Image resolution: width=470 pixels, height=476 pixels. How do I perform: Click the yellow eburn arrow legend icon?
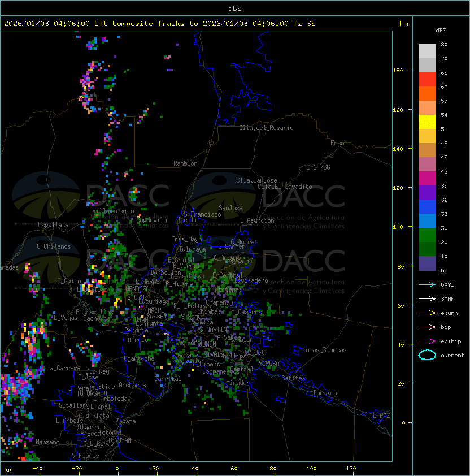click(x=427, y=313)
